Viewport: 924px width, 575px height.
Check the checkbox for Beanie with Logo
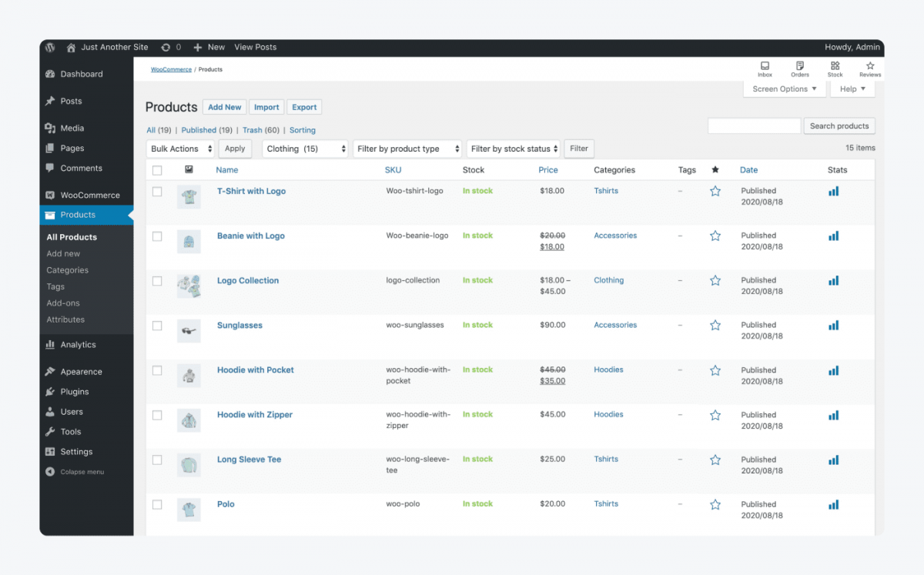pyautogui.click(x=157, y=236)
